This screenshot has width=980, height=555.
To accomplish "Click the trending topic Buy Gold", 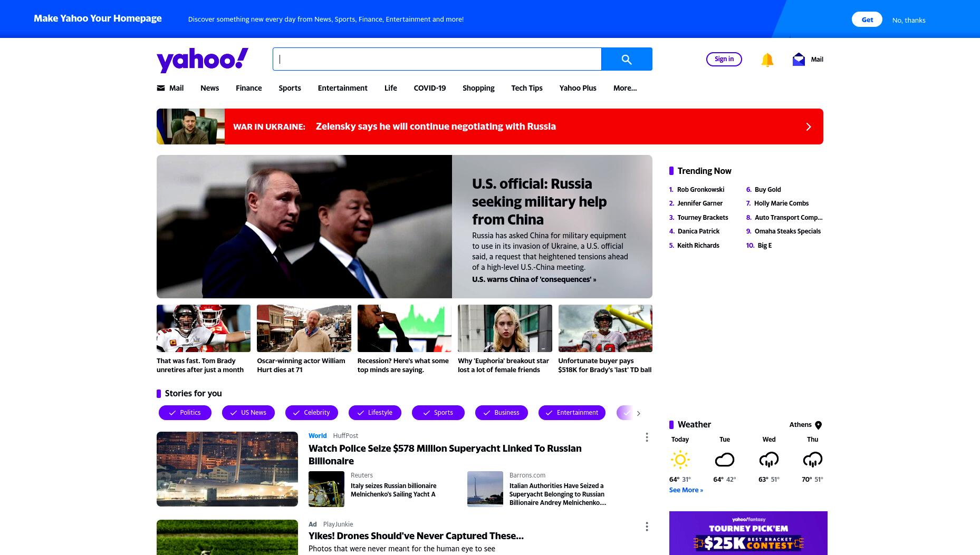I will [x=767, y=190].
